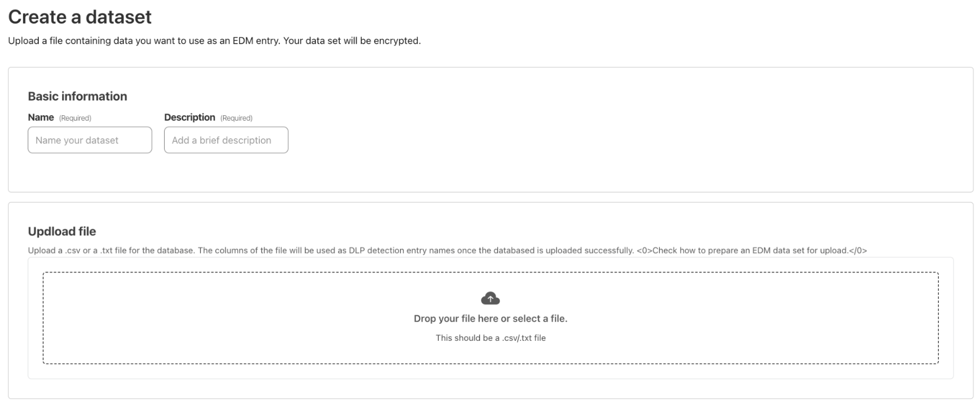Click the Name field label
Screen dimensions: 980x405
41,117
